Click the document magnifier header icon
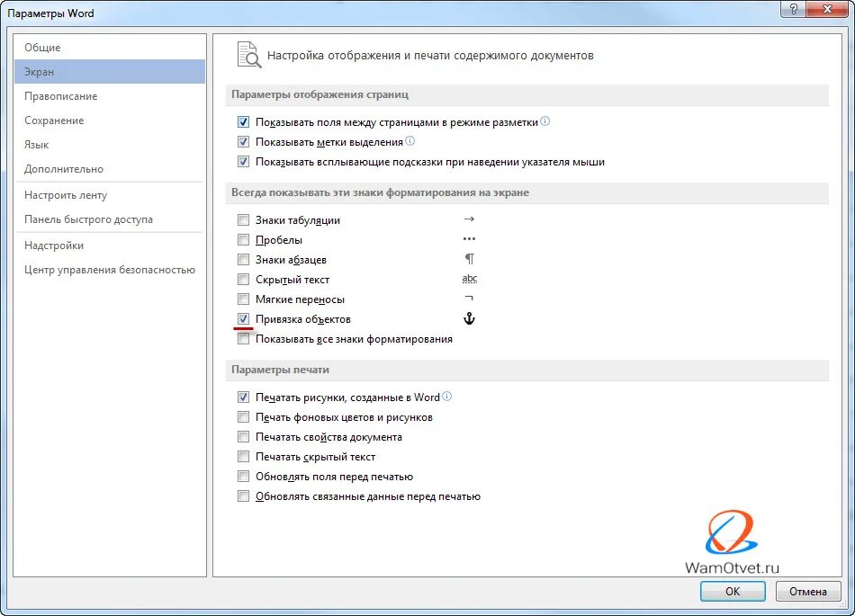 click(x=249, y=55)
